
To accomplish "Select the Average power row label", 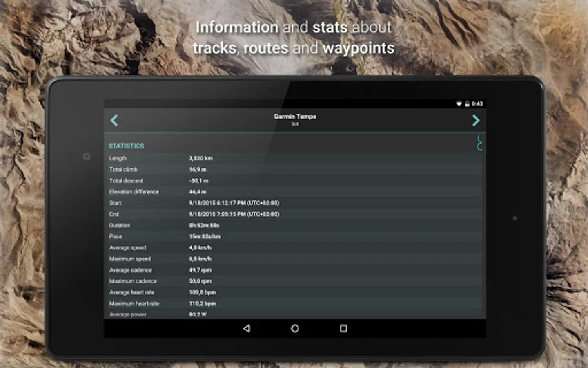I will (x=128, y=314).
